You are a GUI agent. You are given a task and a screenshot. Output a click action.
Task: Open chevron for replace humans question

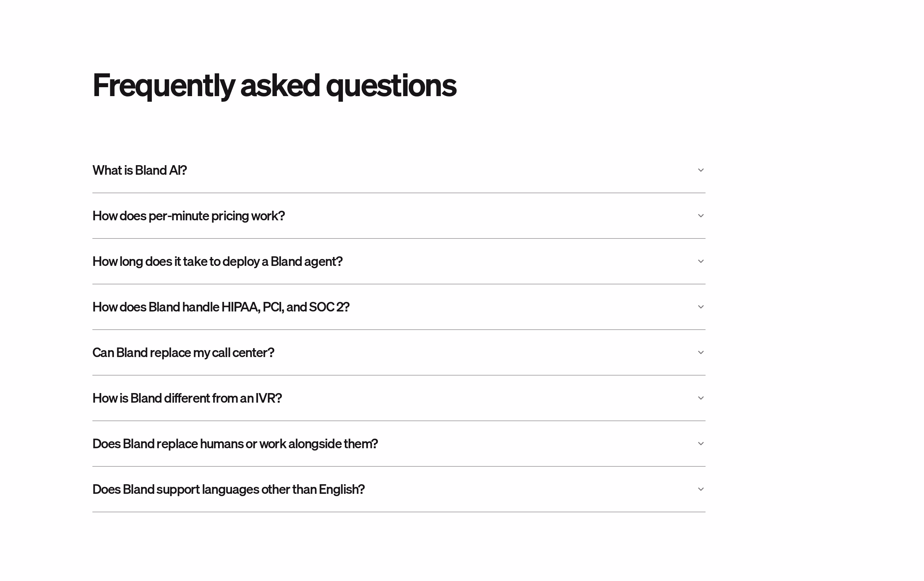pyautogui.click(x=701, y=444)
